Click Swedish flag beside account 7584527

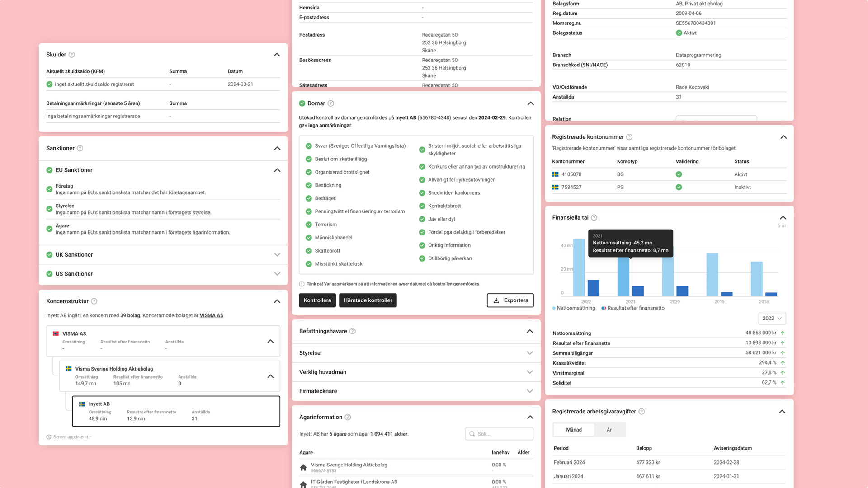pos(555,187)
